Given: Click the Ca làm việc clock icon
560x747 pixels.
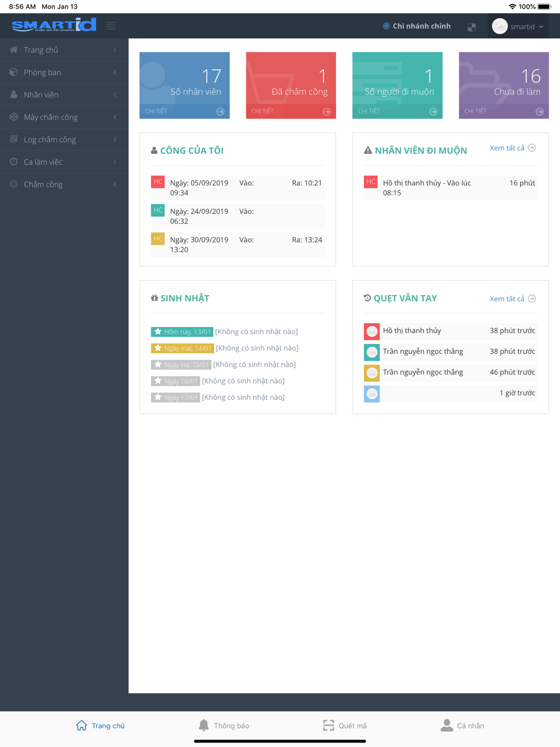Looking at the screenshot, I should click(14, 162).
